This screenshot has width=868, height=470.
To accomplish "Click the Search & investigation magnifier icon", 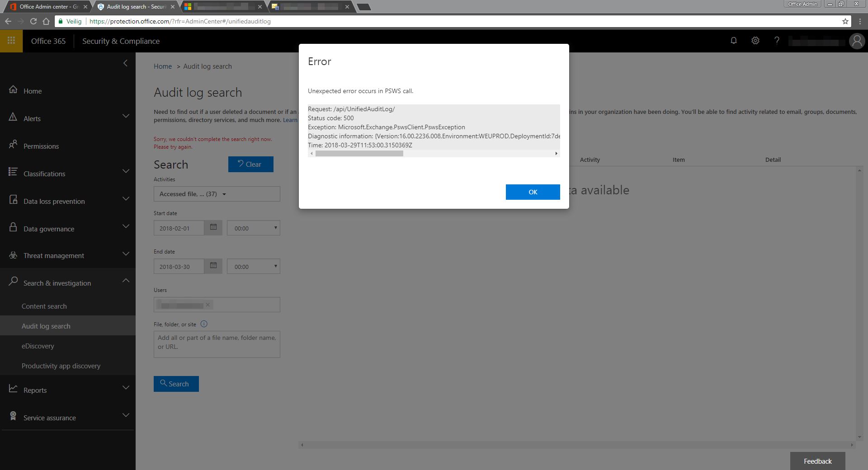I will tap(13, 282).
